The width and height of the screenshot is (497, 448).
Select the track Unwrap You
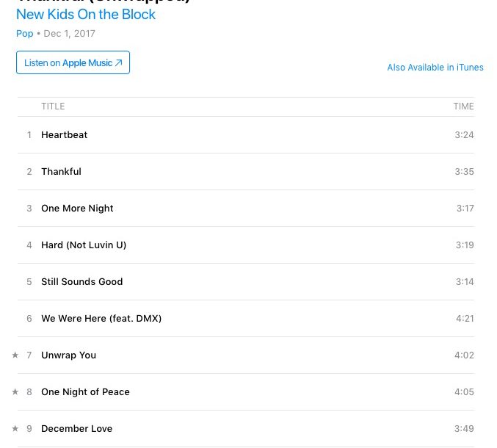tap(246, 355)
